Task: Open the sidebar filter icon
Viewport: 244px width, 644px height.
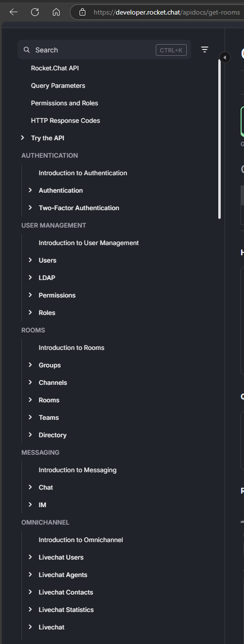Action: [205, 50]
